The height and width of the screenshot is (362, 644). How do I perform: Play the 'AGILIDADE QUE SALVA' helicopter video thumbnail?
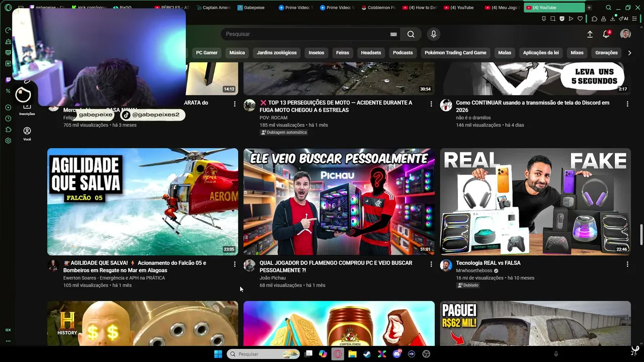(x=143, y=202)
